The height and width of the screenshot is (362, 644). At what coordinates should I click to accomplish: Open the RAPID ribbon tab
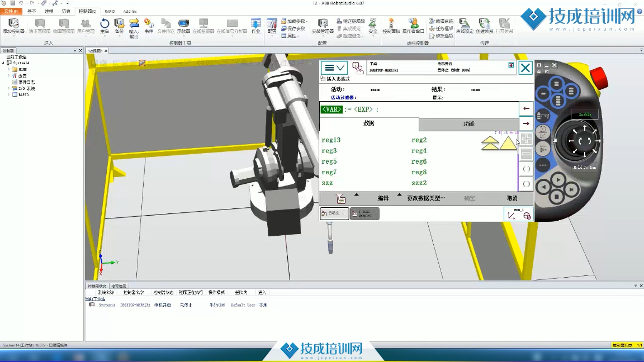(x=110, y=11)
